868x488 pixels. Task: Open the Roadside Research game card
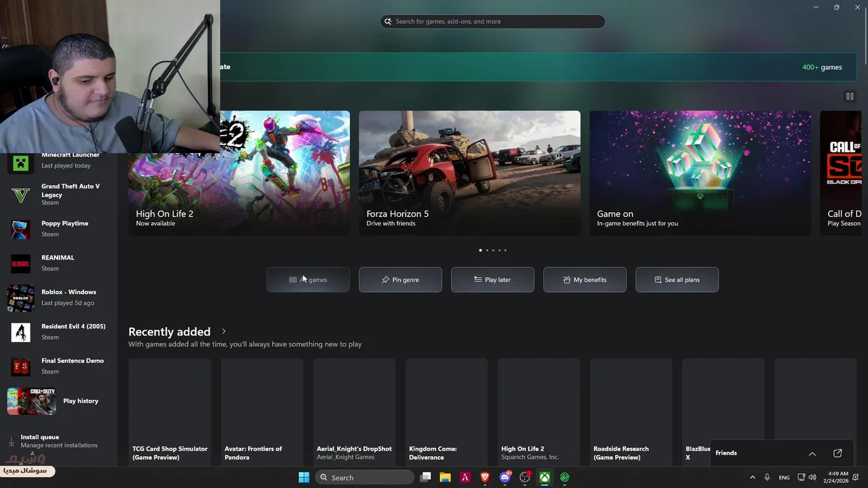pos(631,411)
